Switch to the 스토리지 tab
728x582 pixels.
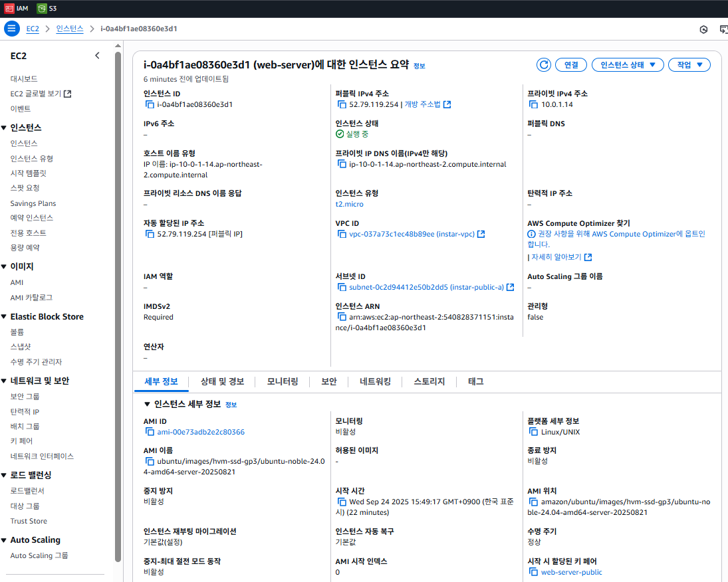(429, 381)
